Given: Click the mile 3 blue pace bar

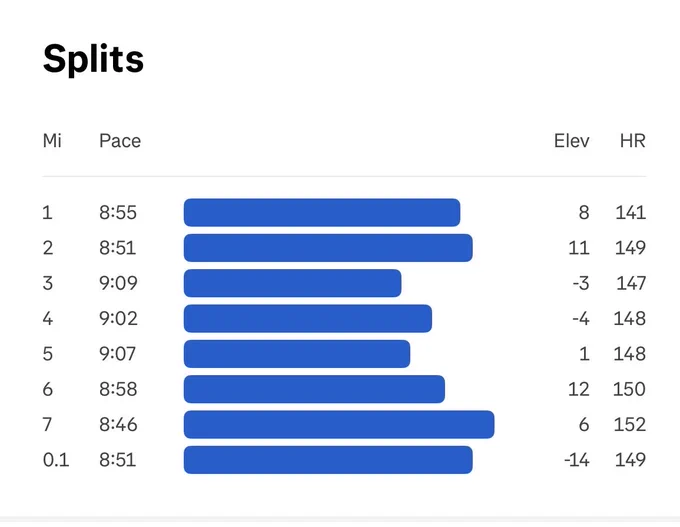Looking at the screenshot, I should 292,283.
